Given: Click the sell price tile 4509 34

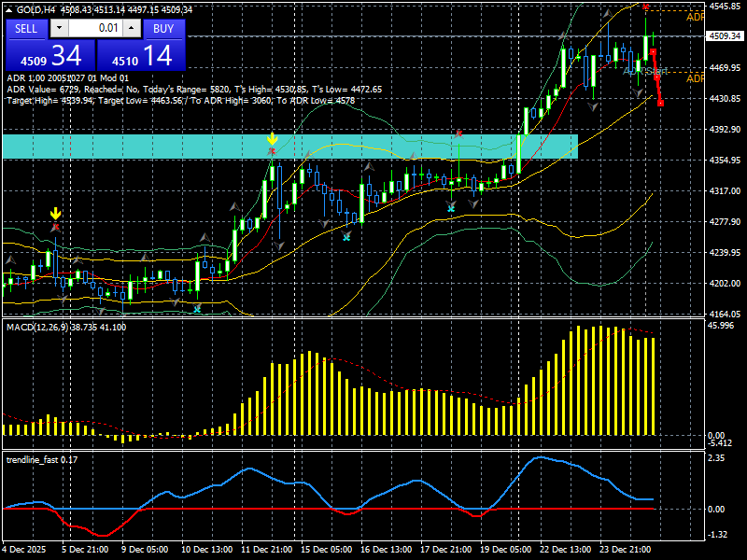Looking at the screenshot, I should tap(50, 55).
